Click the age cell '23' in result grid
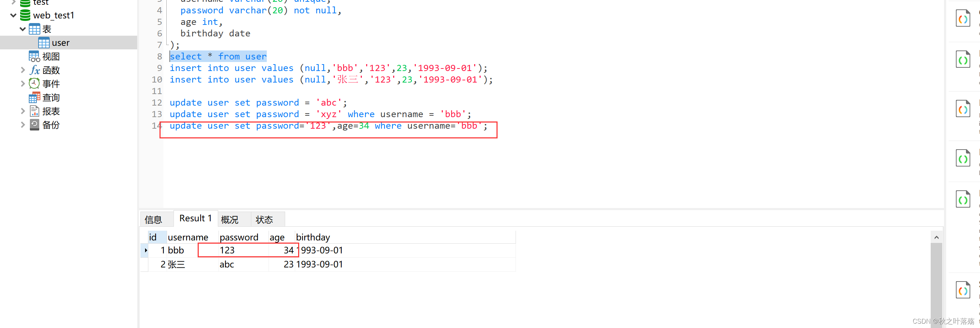 (282, 264)
